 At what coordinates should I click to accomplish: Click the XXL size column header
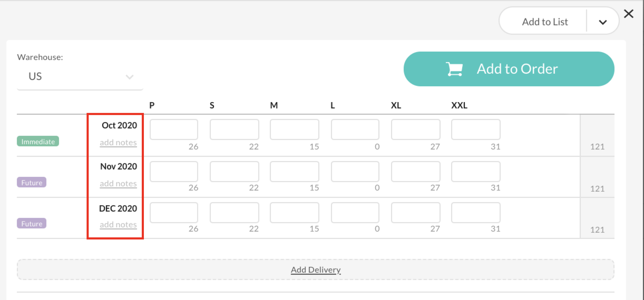(459, 105)
